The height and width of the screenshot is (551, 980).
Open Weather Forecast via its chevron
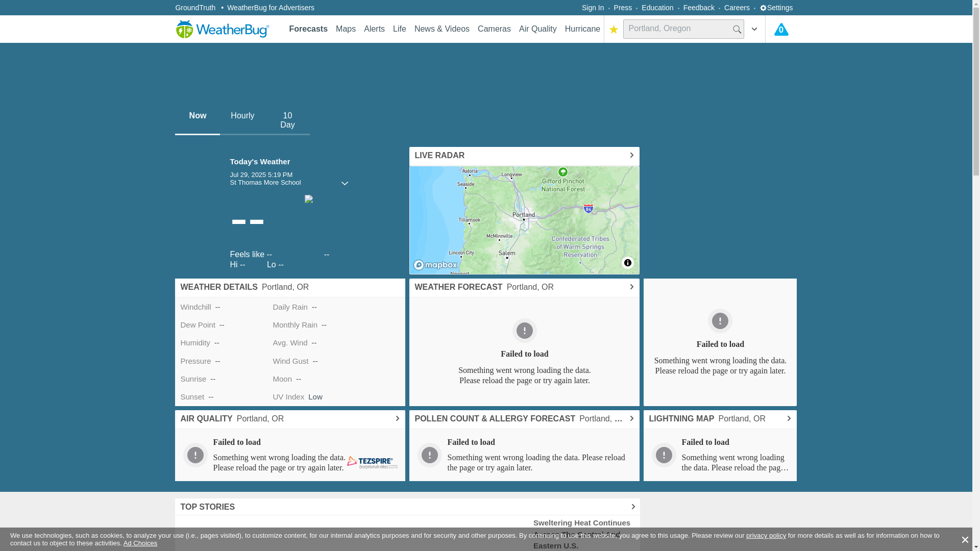[x=631, y=287]
